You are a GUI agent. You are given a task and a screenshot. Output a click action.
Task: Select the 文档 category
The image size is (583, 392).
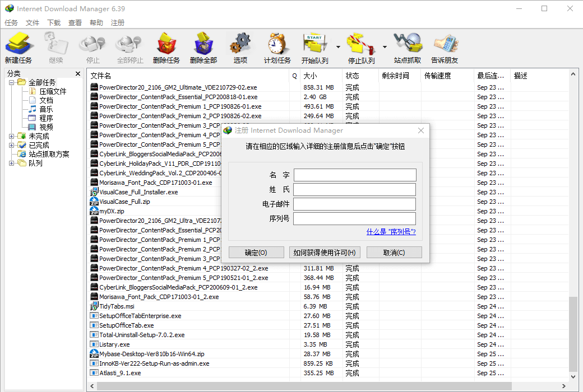click(46, 100)
